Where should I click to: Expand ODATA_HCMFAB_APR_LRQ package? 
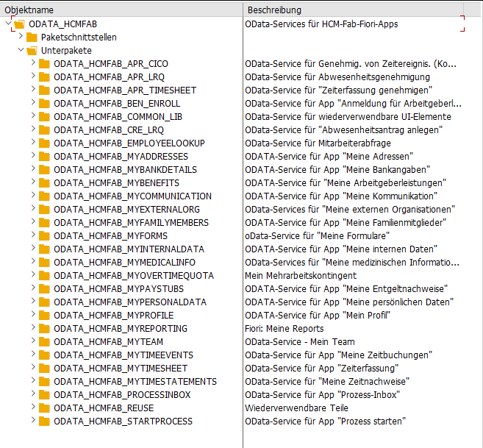pyautogui.click(x=33, y=77)
